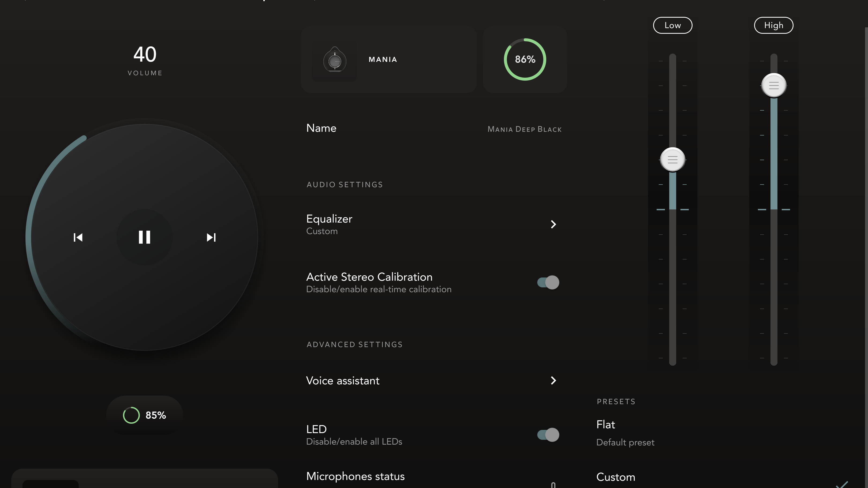
Task: Toggle the Active Stereo Calibration switch
Action: pos(548,282)
